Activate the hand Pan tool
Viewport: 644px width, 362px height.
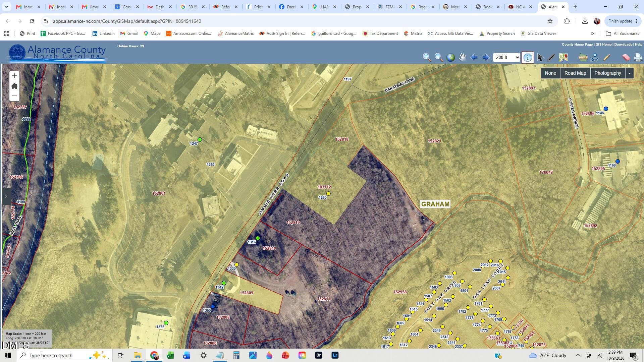pos(462,57)
